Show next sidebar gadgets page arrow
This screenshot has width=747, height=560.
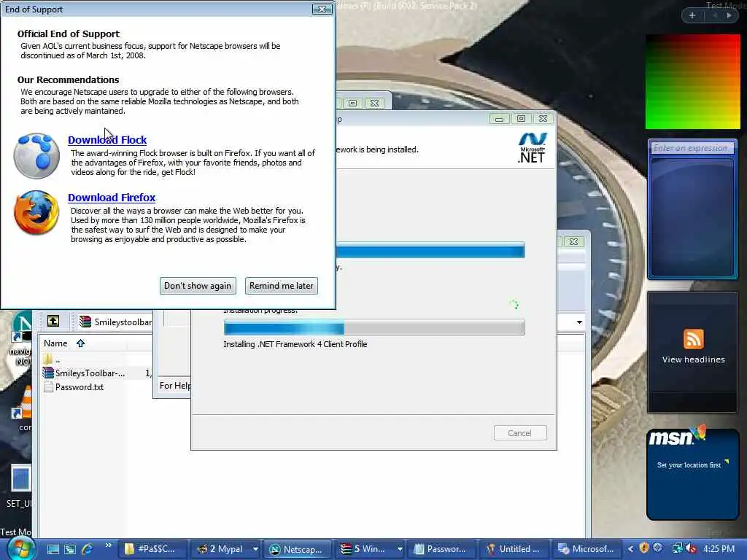(729, 15)
